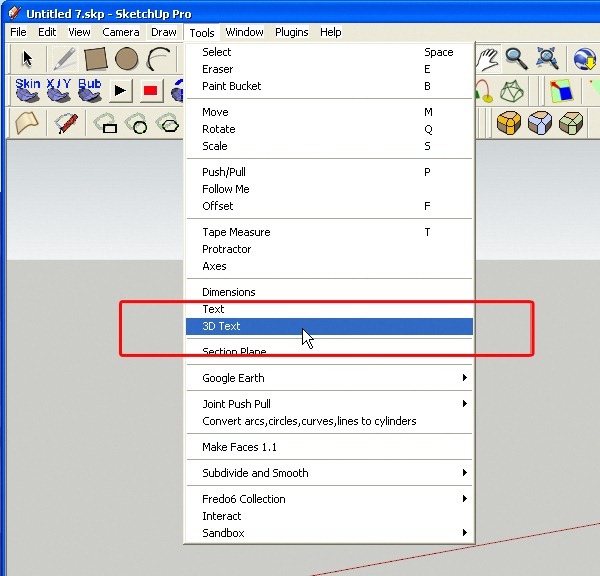Activate the Pan hand tool
The height and width of the screenshot is (576, 600).
pos(488,59)
